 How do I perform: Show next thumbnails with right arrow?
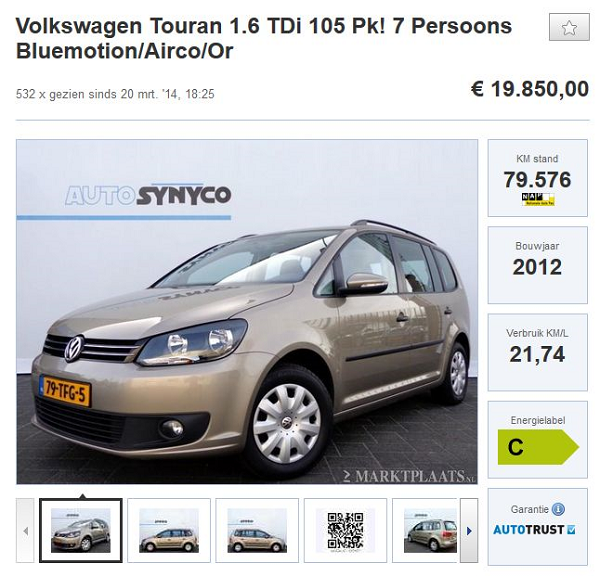coord(469,530)
